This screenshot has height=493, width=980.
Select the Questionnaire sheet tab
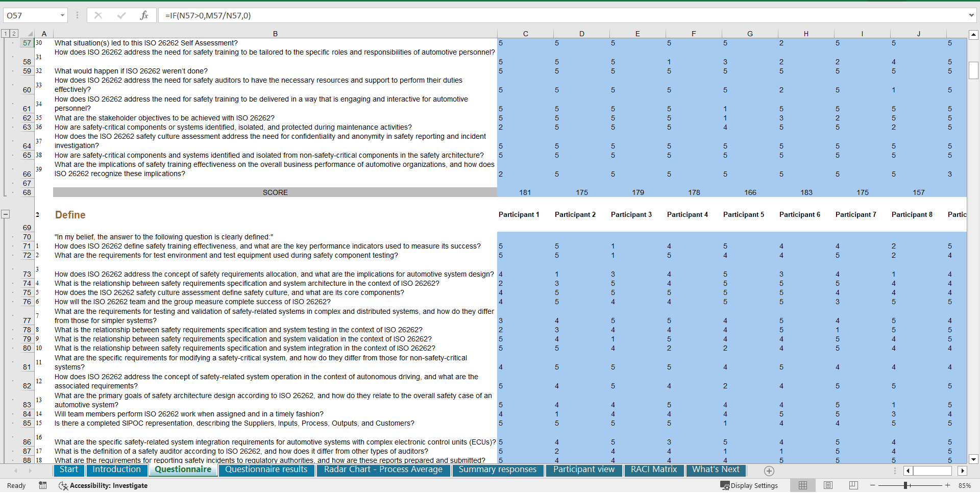coord(183,470)
